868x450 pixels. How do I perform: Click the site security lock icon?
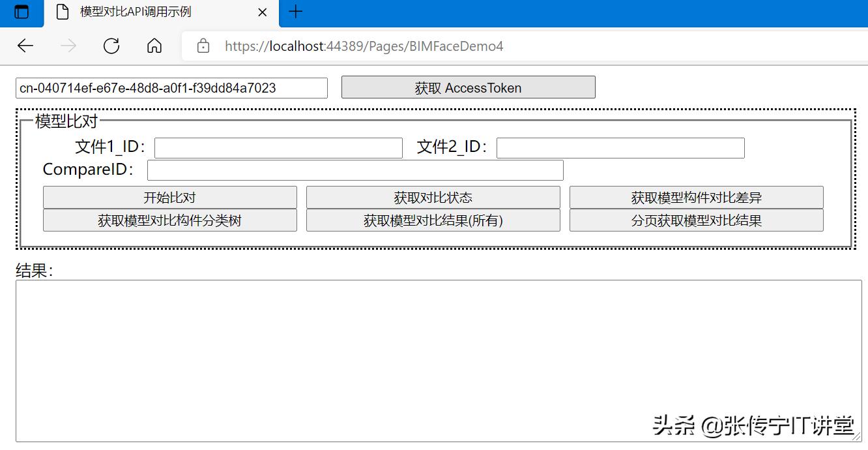pos(203,46)
